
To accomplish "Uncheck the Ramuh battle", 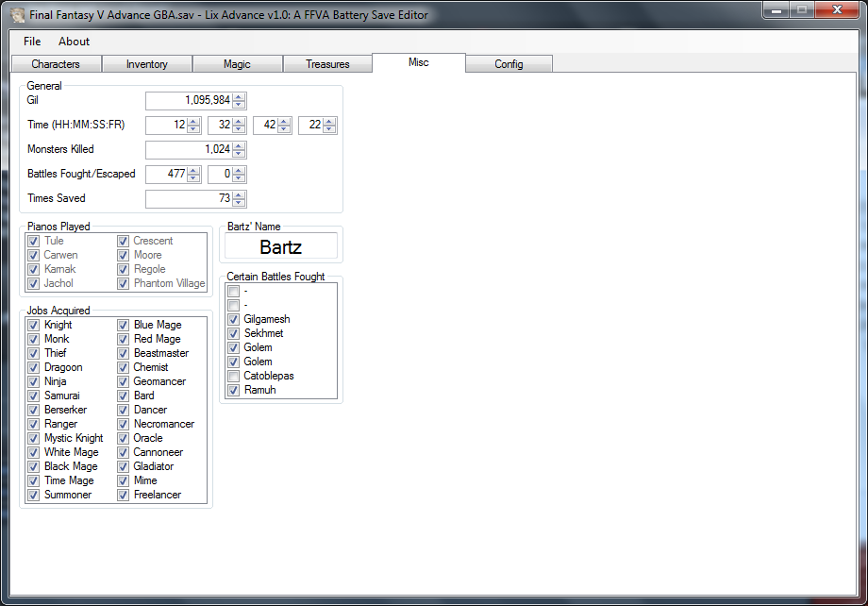I will 234,390.
